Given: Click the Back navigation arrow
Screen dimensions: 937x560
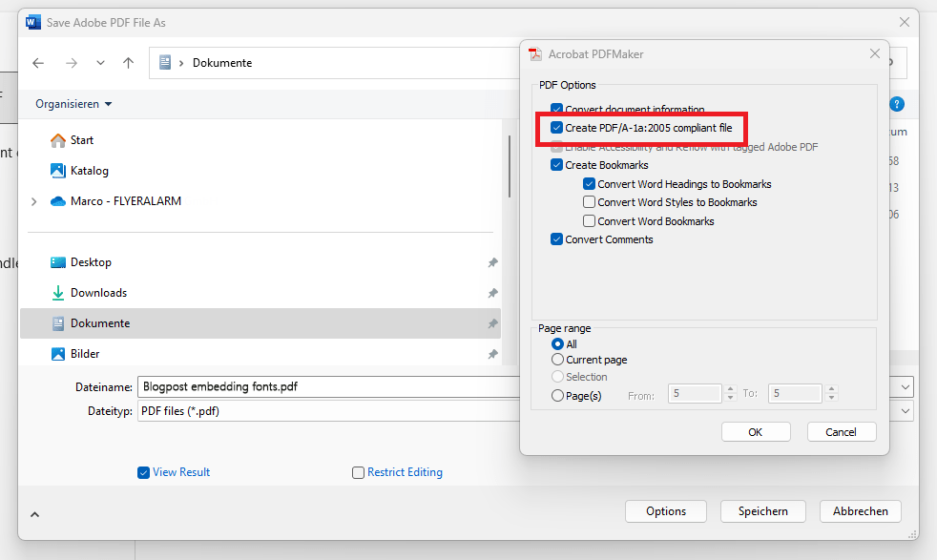Looking at the screenshot, I should (x=38, y=63).
